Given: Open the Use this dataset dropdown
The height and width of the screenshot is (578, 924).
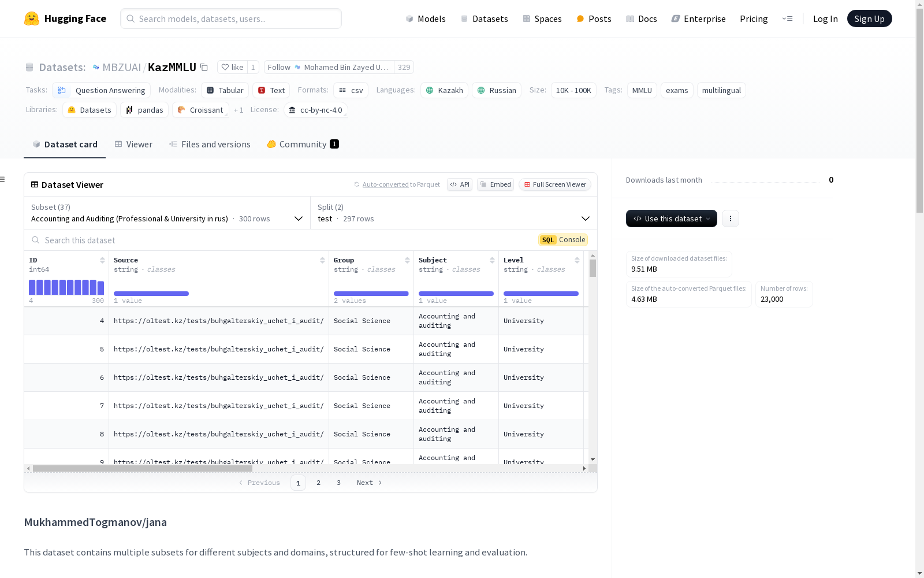Looking at the screenshot, I should coord(672,218).
